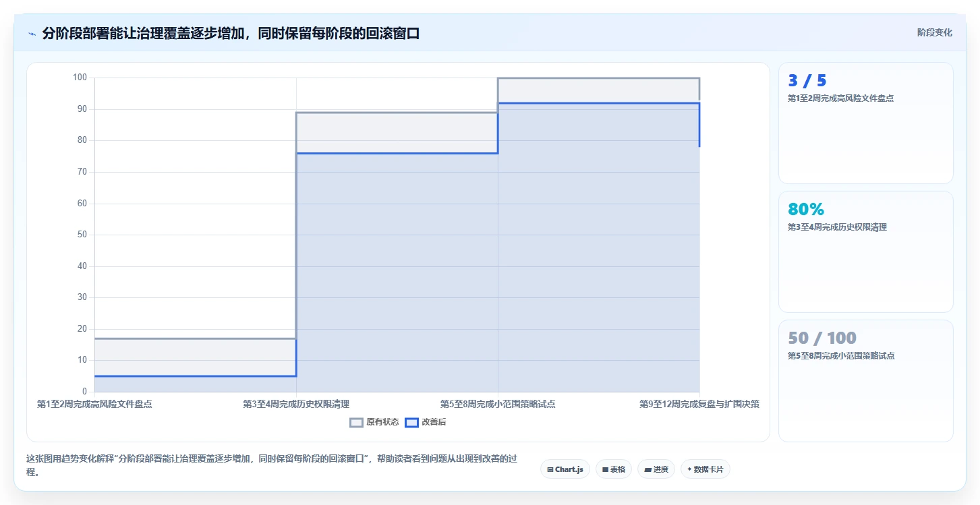Toggle the 改善后 legend series
980x505 pixels.
(x=425, y=422)
